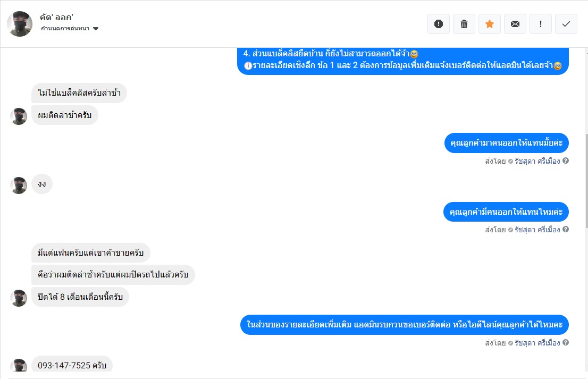The image size is (588, 379).
Task: Open customer profile picture in header
Action: coord(20,23)
